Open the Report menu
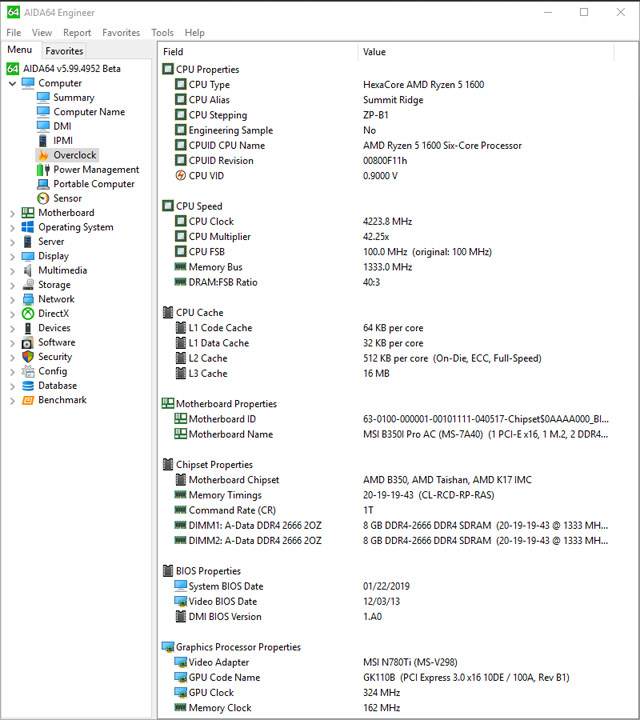Image resolution: width=640 pixels, height=720 pixels. [x=77, y=33]
